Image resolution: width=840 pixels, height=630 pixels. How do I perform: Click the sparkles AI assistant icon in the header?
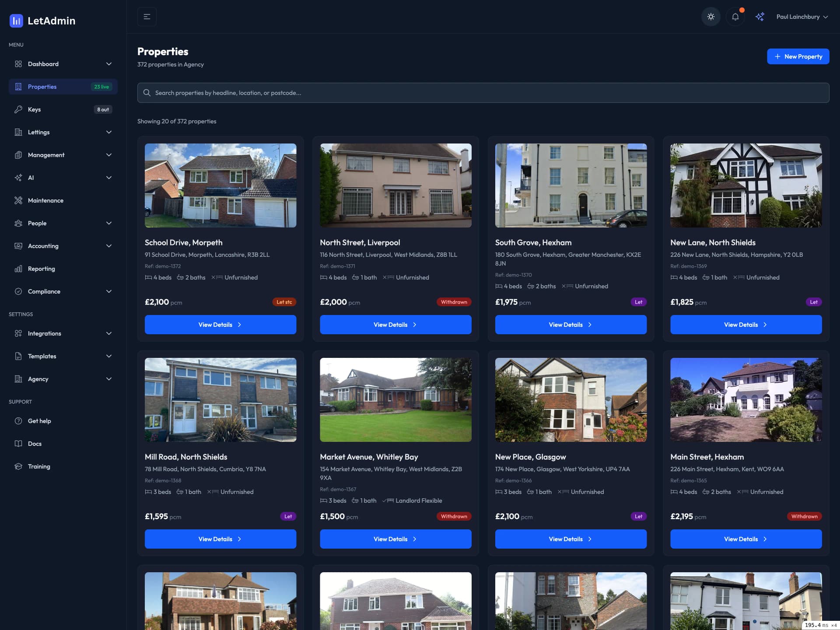click(760, 16)
